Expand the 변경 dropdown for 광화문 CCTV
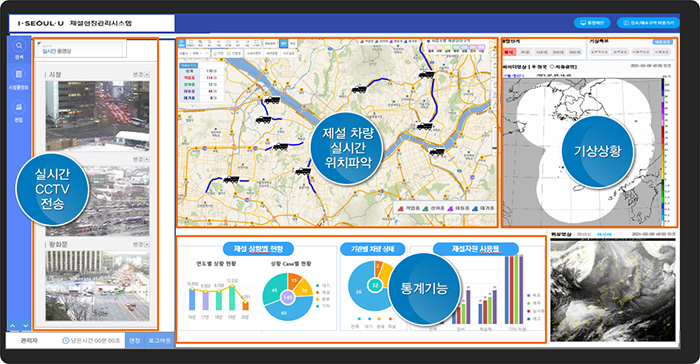Image resolution: width=700 pixels, height=364 pixels. point(141,245)
